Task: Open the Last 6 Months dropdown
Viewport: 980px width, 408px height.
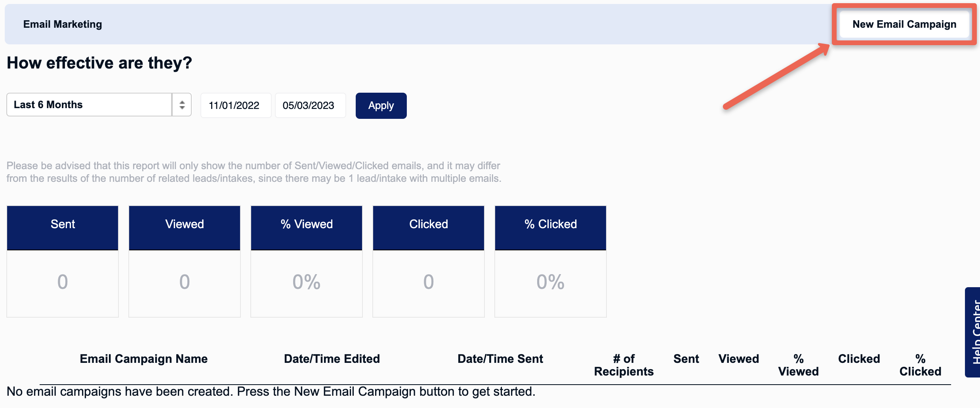Action: 99,105
